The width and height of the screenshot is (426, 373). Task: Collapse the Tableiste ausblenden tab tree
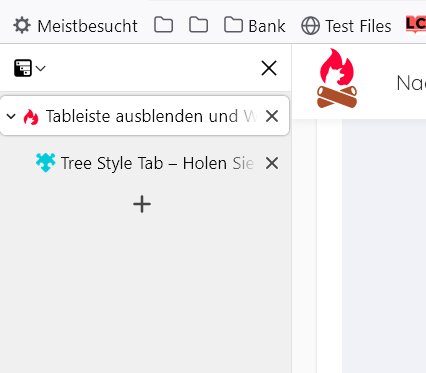click(11, 116)
